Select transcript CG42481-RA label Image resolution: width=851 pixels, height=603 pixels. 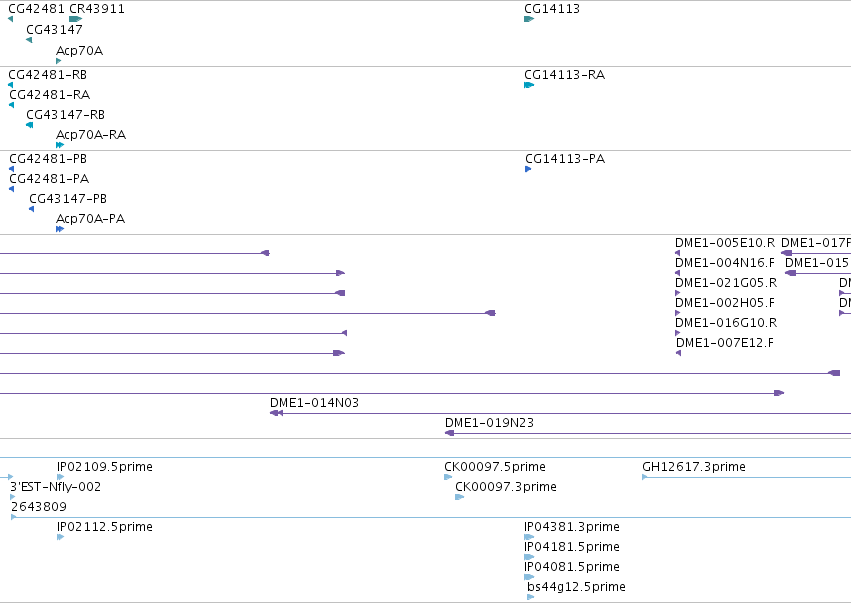50,94
